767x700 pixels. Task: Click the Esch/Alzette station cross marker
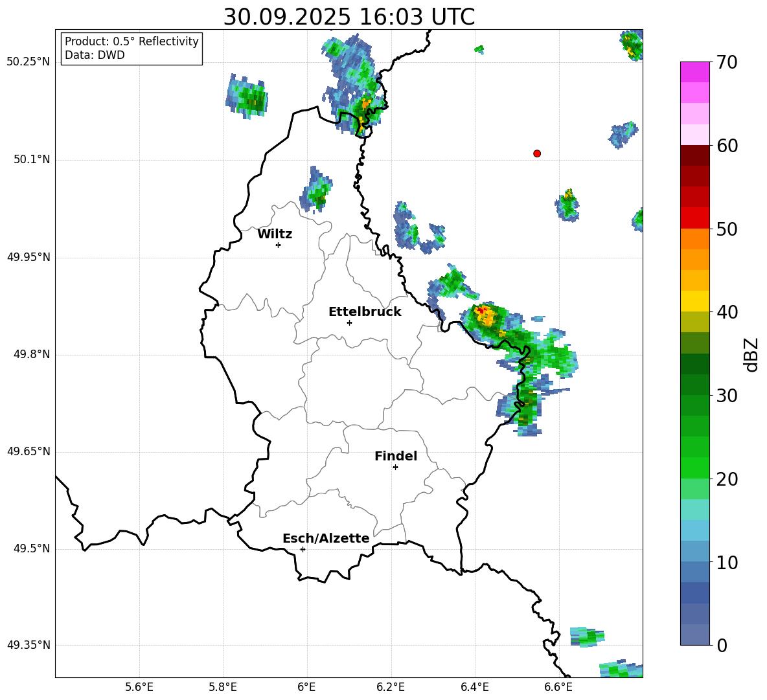pos(303,549)
